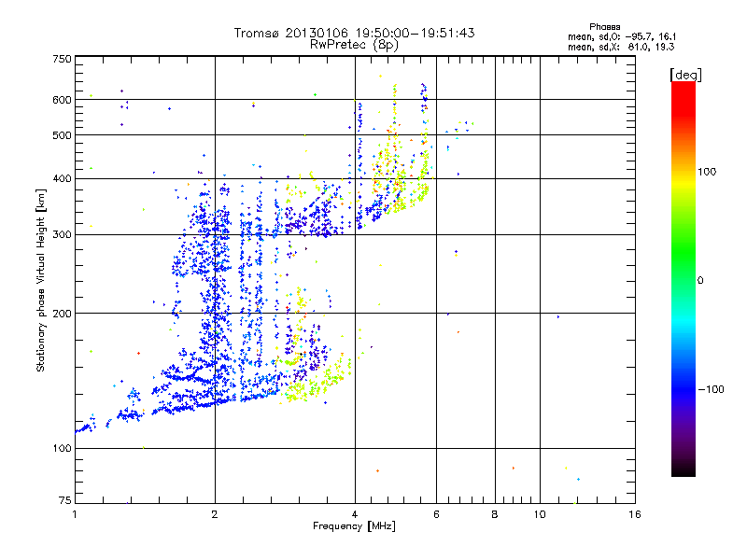Click colorbar tick label '-100'
The image size is (747, 560).
pyautogui.click(x=711, y=389)
